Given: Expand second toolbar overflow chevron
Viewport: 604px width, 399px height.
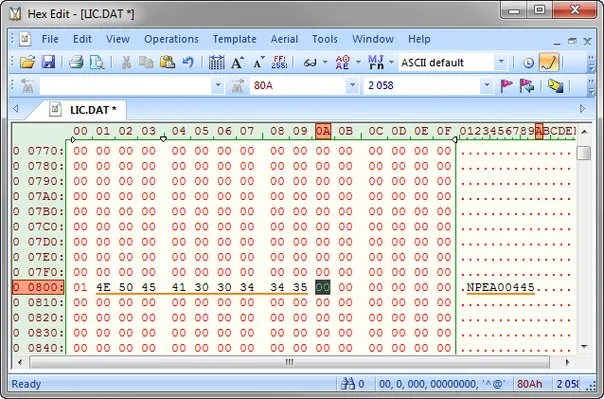Looking at the screenshot, I should (591, 86).
